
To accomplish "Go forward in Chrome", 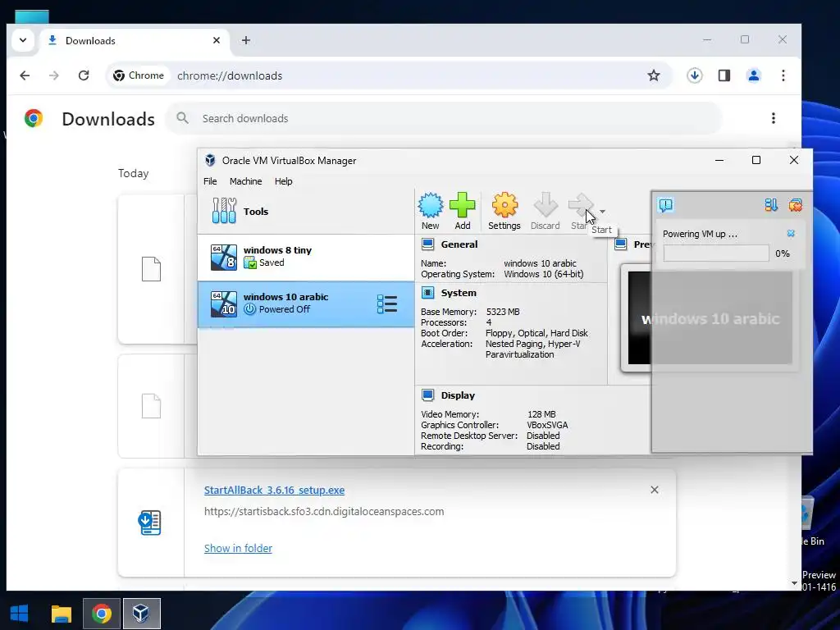I will pos(53,75).
